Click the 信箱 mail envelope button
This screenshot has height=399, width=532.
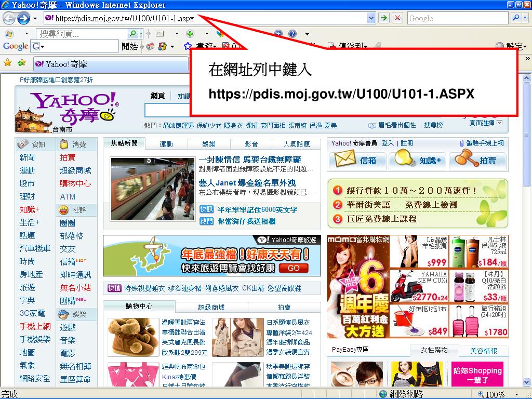pyautogui.click(x=357, y=160)
